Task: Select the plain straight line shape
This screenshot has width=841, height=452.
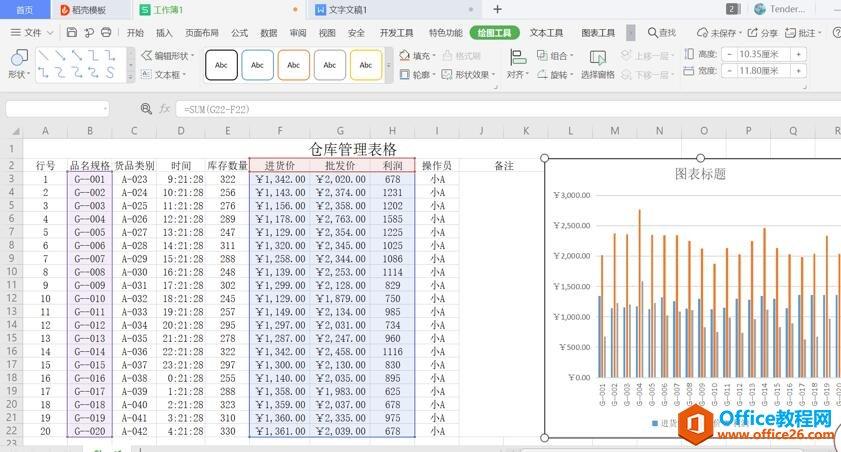Action: [44, 56]
